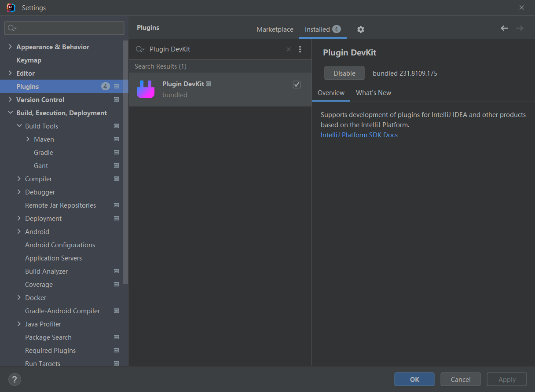This screenshot has width=535, height=392.
Task: Click project-level icon beside Coverage
Action: (x=117, y=285)
